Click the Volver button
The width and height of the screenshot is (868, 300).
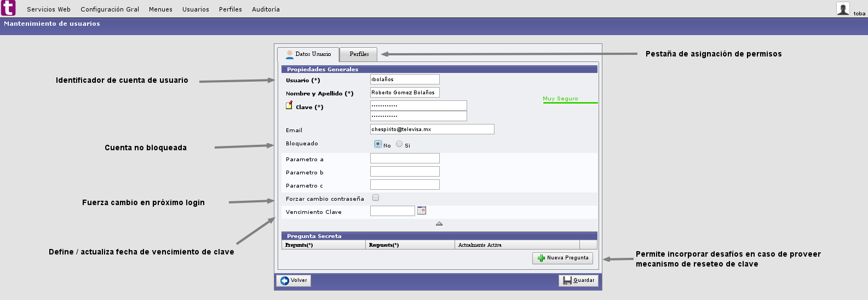point(294,280)
